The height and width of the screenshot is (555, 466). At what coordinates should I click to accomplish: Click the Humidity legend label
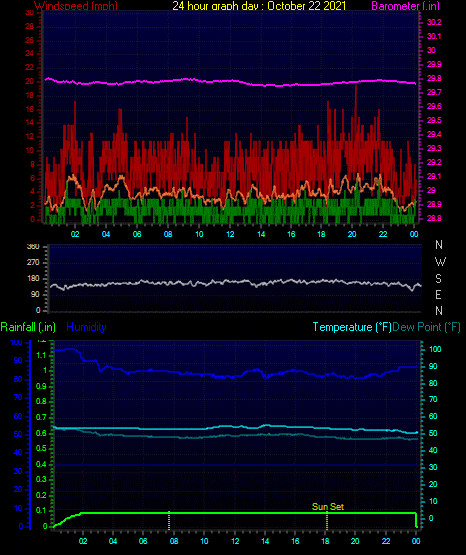pyautogui.click(x=86, y=327)
